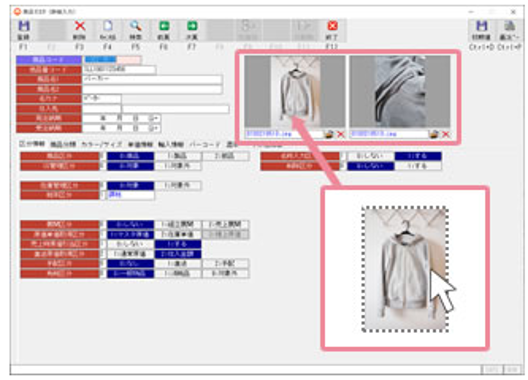Click browse icon under hoodie front image
The height and width of the screenshot is (380, 528).
coord(329,134)
